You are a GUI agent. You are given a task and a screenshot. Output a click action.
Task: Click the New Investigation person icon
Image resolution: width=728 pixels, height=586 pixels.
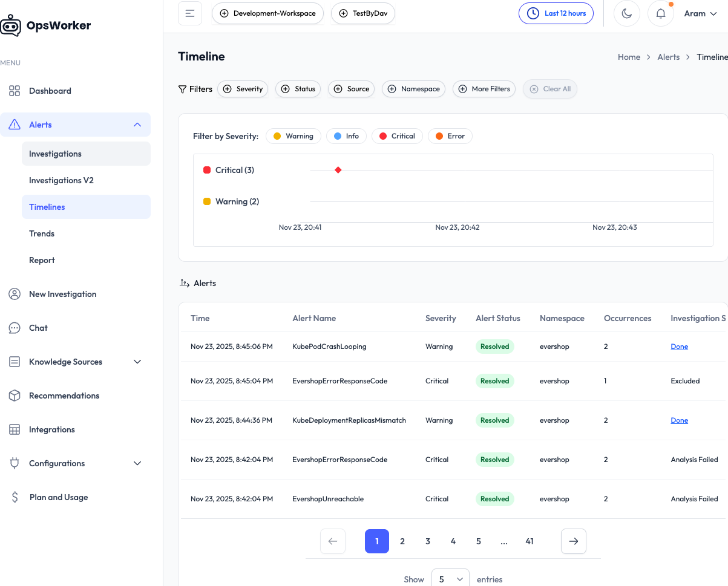point(15,294)
